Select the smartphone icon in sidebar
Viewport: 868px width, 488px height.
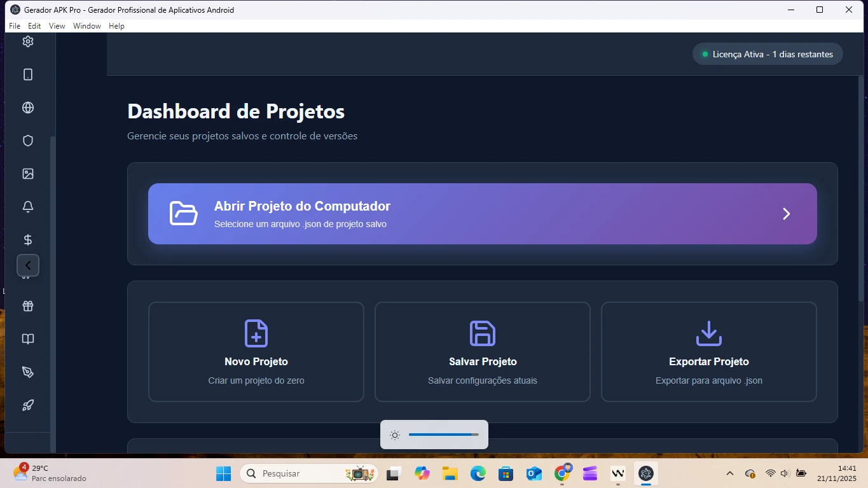tap(28, 74)
